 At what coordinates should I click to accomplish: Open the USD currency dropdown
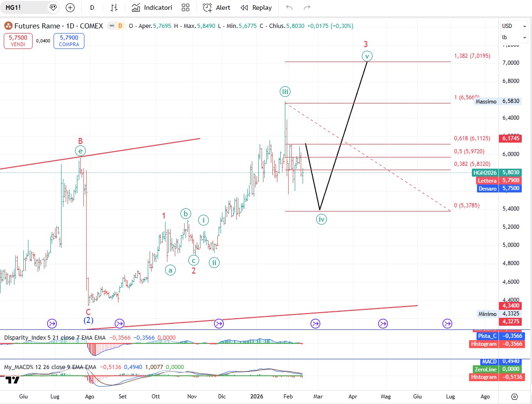(514, 26)
